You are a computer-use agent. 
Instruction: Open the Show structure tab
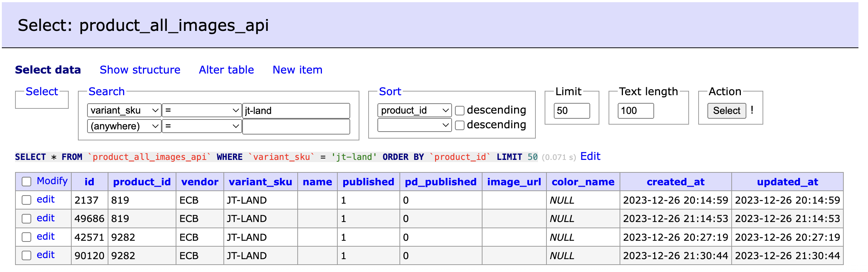(x=140, y=70)
